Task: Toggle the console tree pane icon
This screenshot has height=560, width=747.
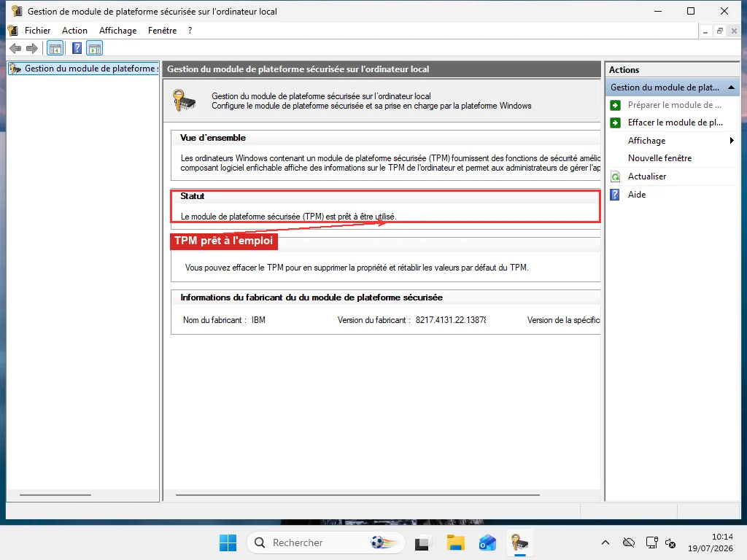Action: tap(55, 48)
